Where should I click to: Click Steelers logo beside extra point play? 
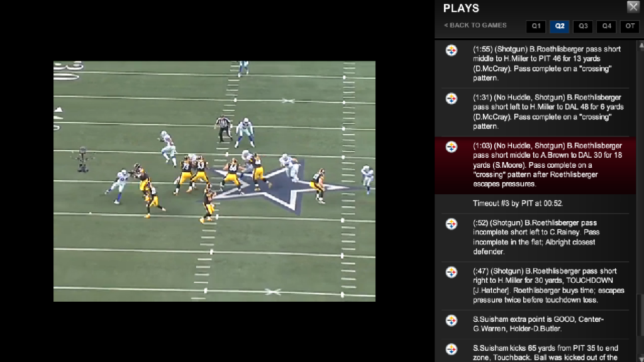tap(452, 321)
